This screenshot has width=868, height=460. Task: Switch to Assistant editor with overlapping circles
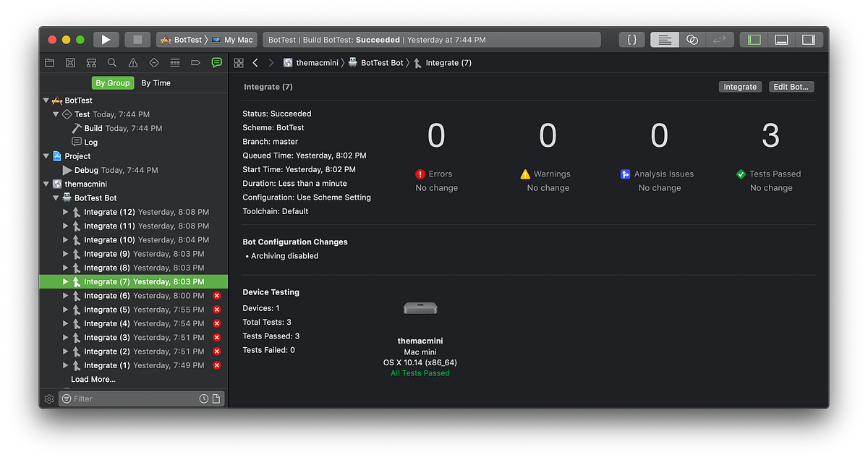pyautogui.click(x=692, y=39)
